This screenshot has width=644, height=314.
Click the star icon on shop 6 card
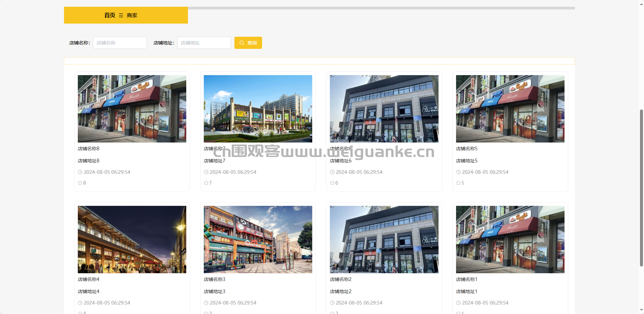click(332, 183)
